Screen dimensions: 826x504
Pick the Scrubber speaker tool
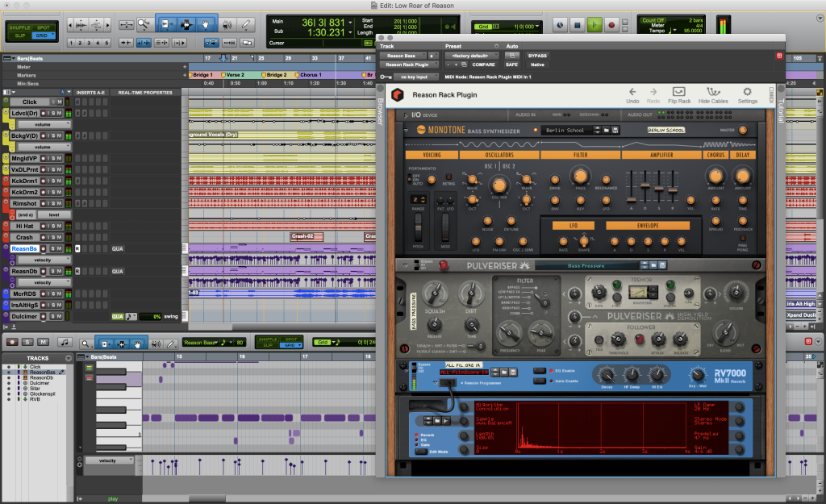click(228, 24)
